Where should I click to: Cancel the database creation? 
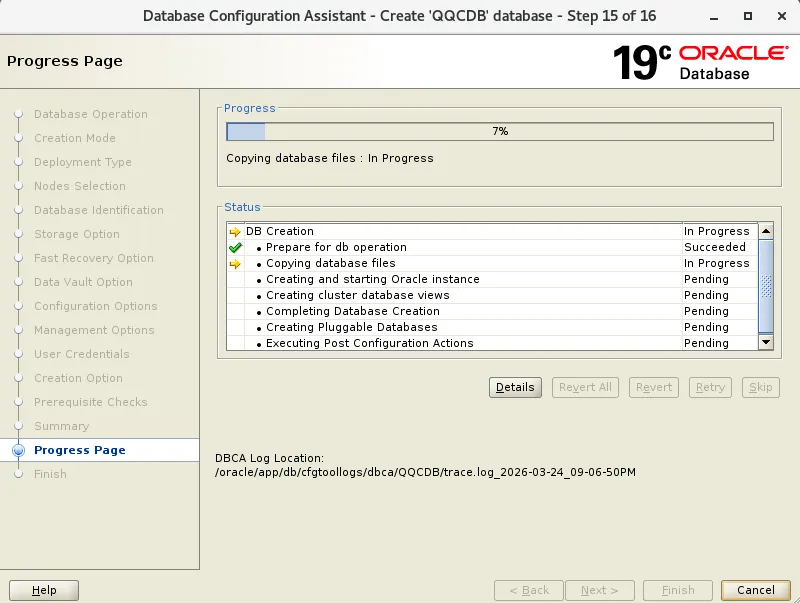756,590
